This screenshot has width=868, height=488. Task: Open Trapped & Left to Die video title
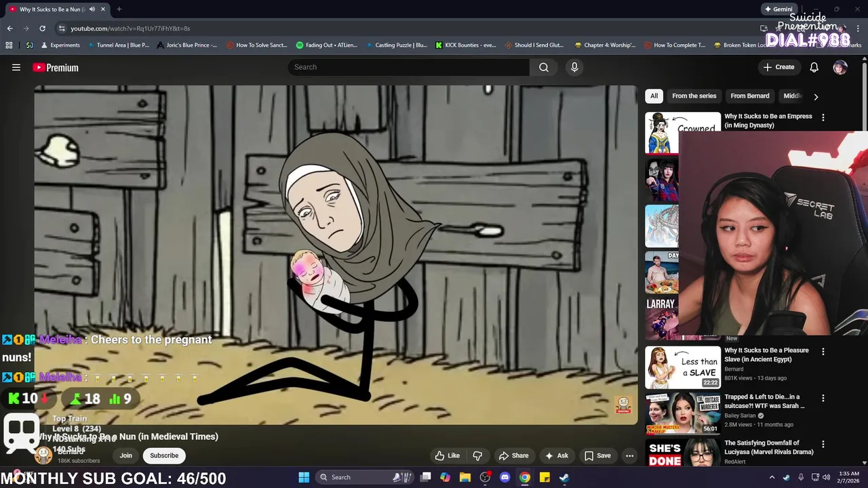pyautogui.click(x=764, y=401)
